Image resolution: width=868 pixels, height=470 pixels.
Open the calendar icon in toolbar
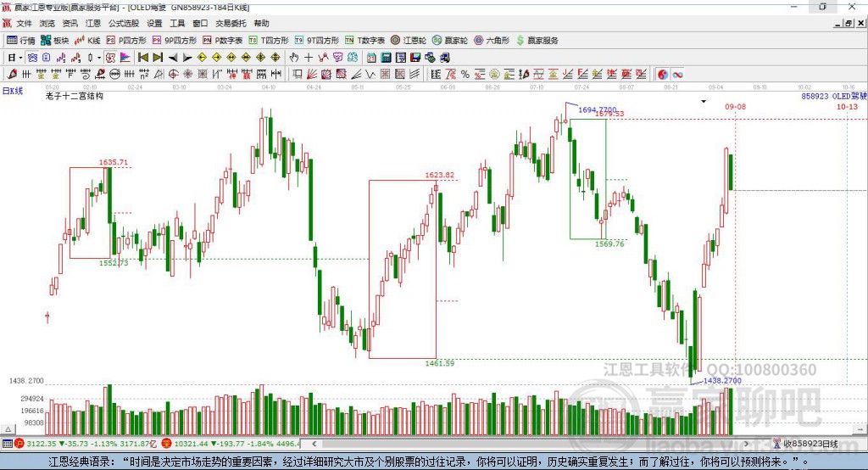click(x=371, y=58)
